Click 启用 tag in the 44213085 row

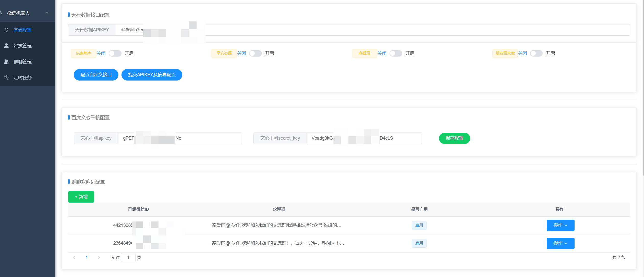[419, 225]
